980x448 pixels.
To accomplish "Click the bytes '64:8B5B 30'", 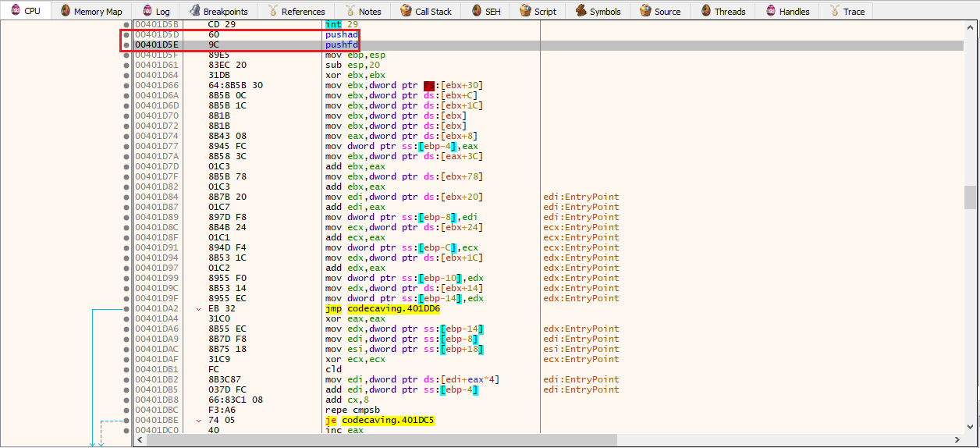I will click(235, 86).
